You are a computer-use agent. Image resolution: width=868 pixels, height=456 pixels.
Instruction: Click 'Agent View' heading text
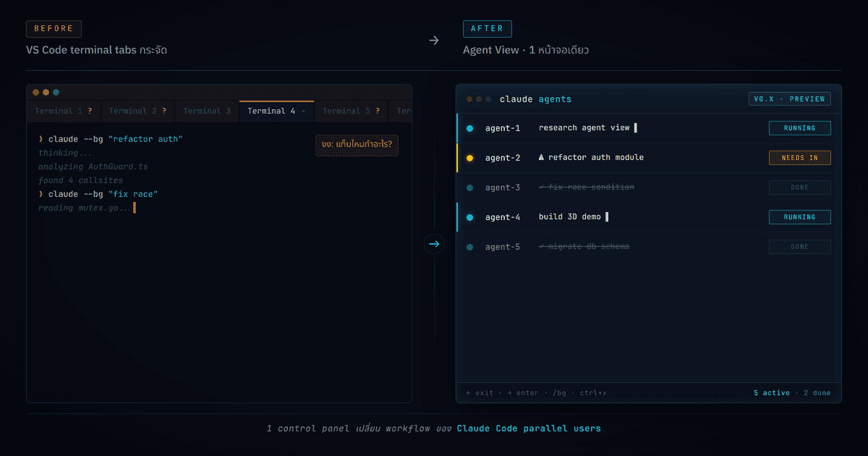click(x=491, y=50)
